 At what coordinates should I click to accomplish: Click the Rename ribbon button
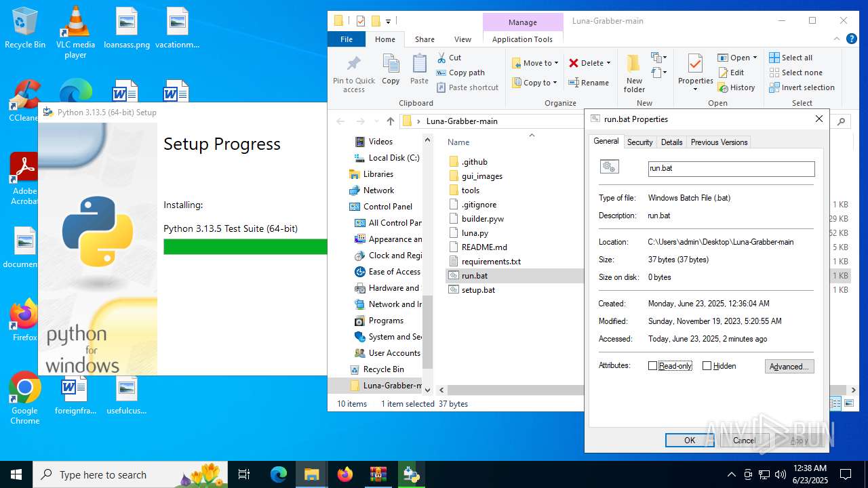coord(588,83)
